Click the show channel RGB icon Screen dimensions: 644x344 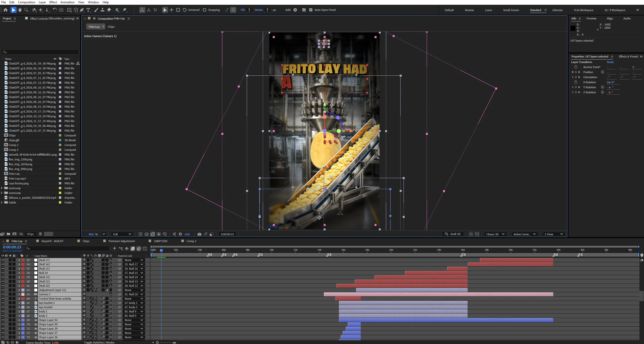pyautogui.click(x=174, y=234)
